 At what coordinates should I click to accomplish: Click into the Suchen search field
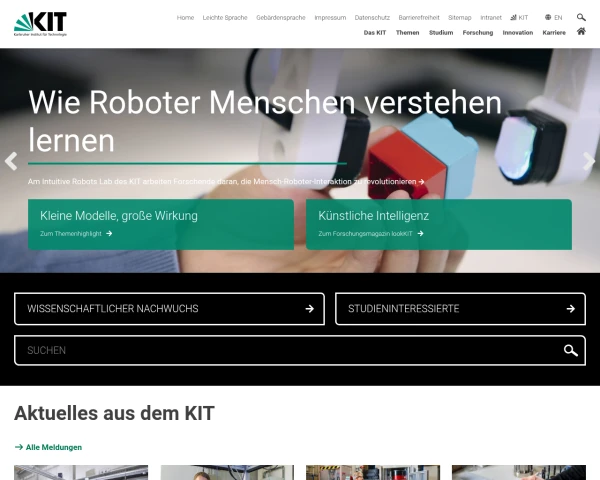[x=280, y=350]
